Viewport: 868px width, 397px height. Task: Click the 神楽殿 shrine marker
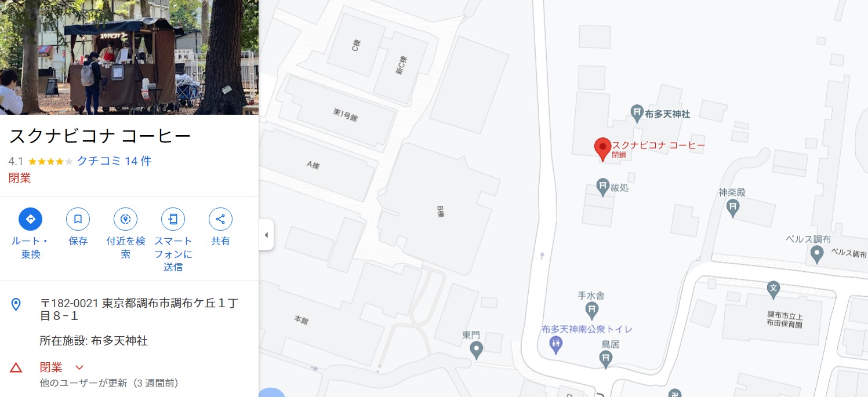733,207
